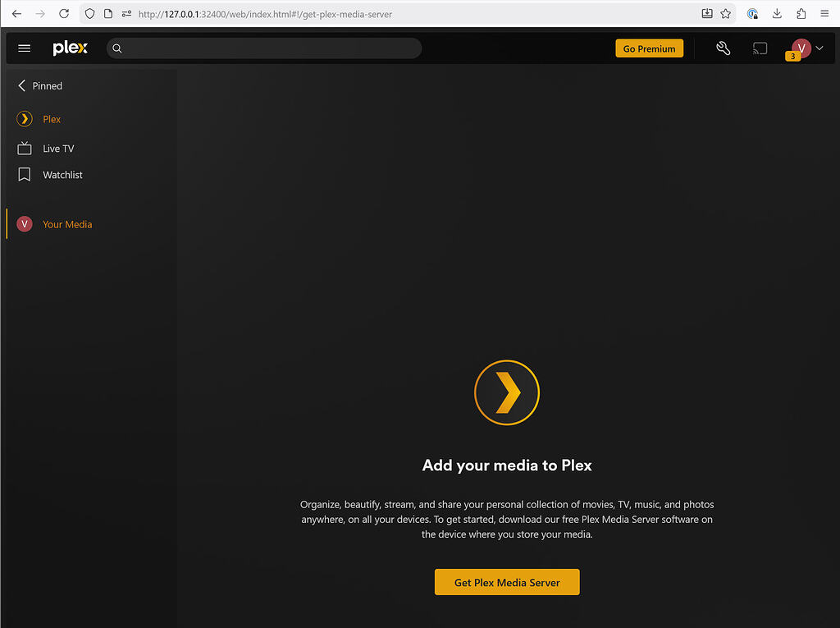Open the Plex logo home icon
840x628 pixels.
point(70,48)
